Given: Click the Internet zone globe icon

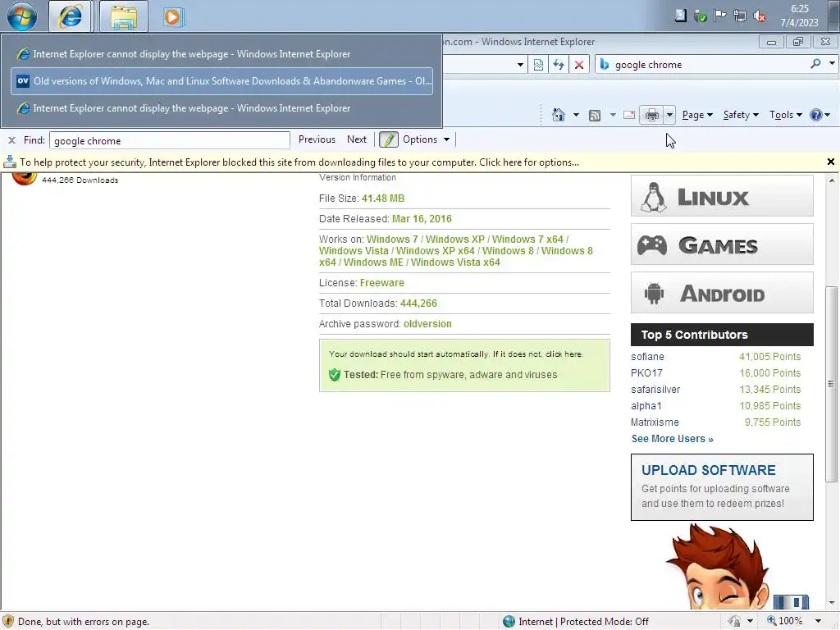Looking at the screenshot, I should click(509, 622).
